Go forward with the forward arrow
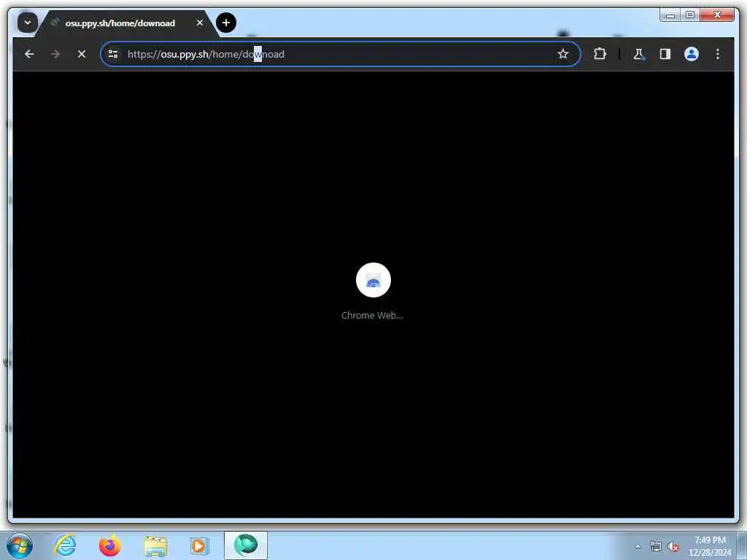Screen dimensions: 747x560 tap(55, 54)
